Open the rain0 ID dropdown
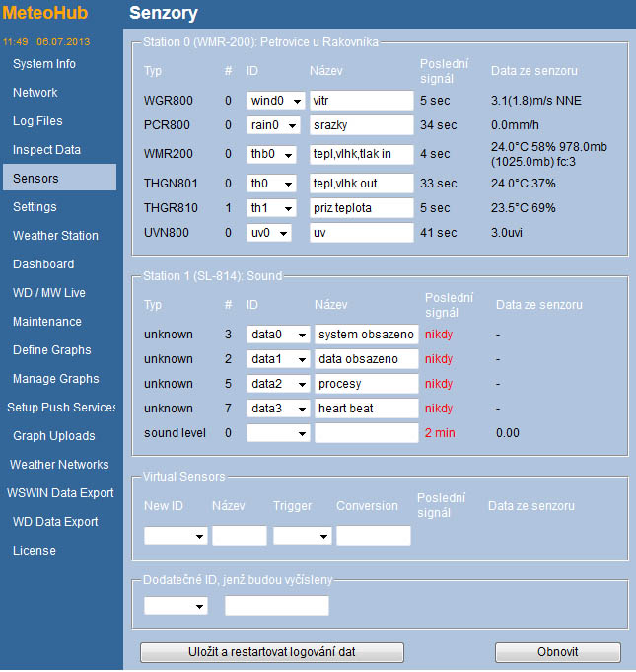Viewport: 636px width, 672px height. point(273,125)
